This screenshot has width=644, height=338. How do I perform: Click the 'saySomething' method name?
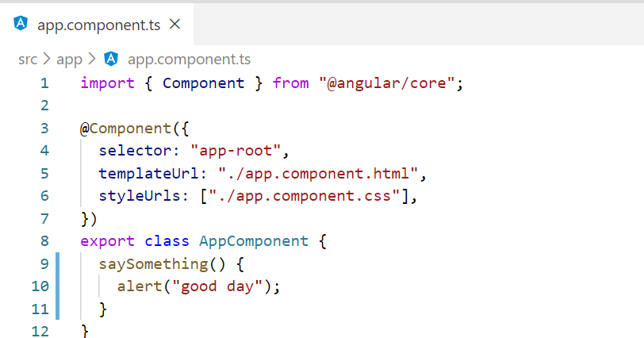coord(153,264)
